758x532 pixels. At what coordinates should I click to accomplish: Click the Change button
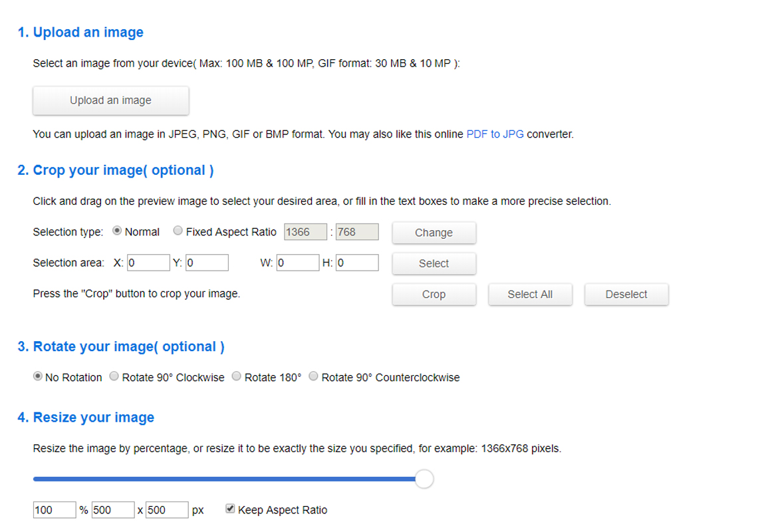pyautogui.click(x=434, y=233)
